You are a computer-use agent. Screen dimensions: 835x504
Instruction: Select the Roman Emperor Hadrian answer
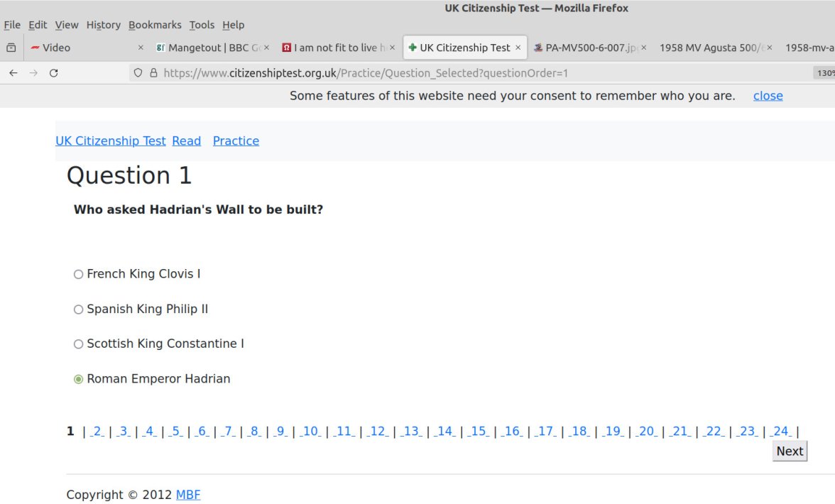[x=78, y=378]
